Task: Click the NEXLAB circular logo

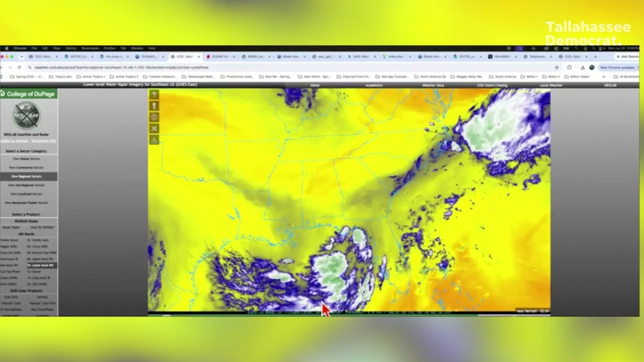Action: [26, 115]
